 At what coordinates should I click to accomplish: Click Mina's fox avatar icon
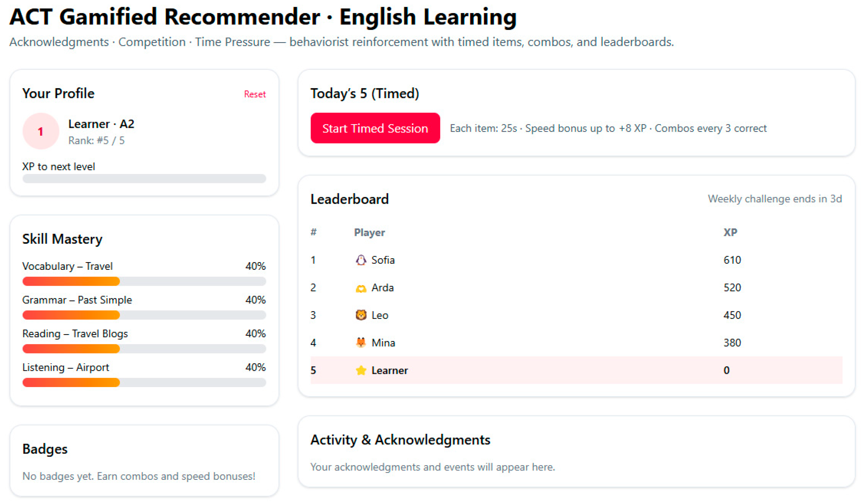click(361, 342)
